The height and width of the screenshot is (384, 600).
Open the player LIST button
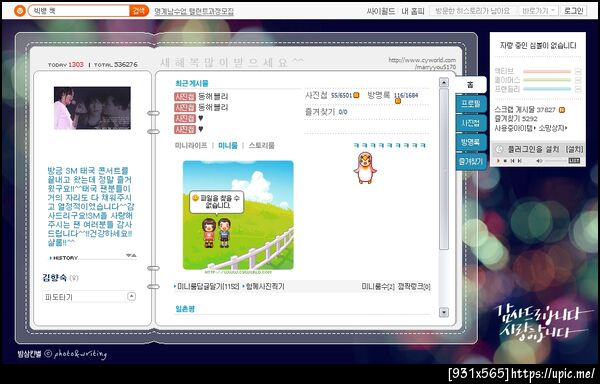tap(574, 161)
